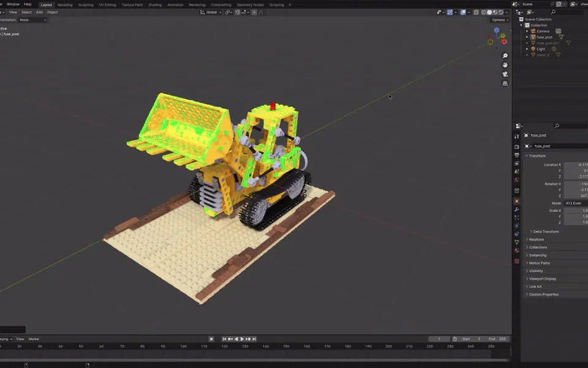Open the Scene properties tab
Screen dimensions: 588x368
[517, 172]
